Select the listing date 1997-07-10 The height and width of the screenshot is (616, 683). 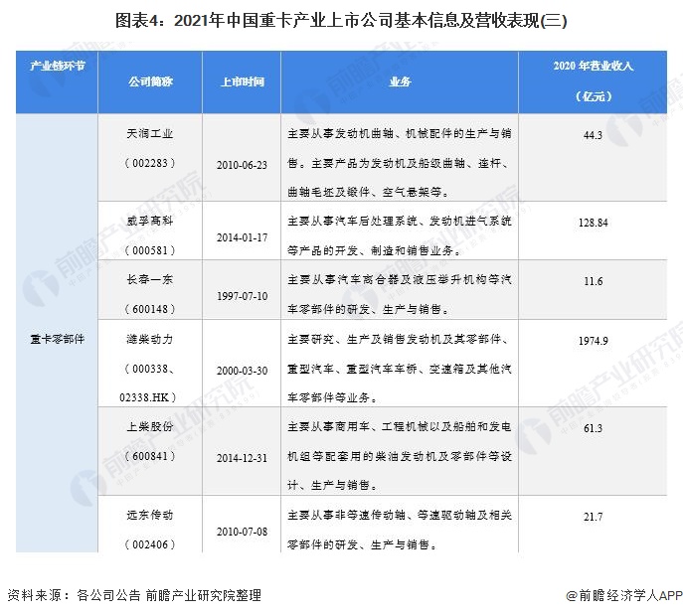tap(242, 297)
